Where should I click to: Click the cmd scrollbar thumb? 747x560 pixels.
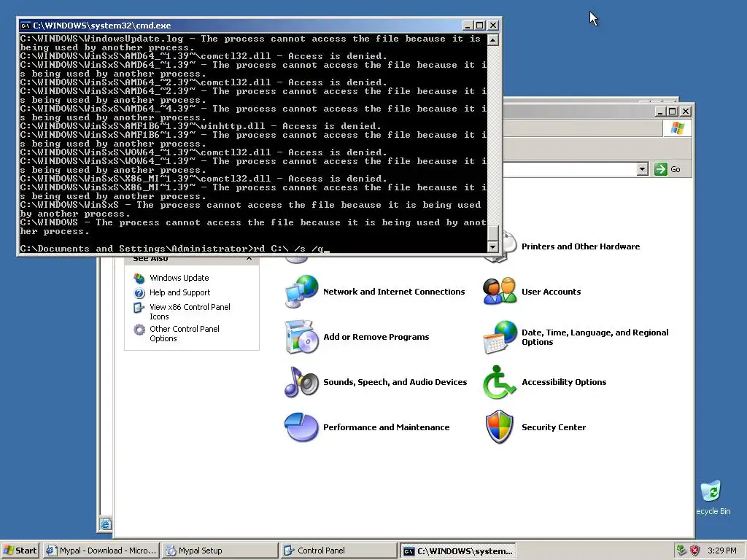492,233
